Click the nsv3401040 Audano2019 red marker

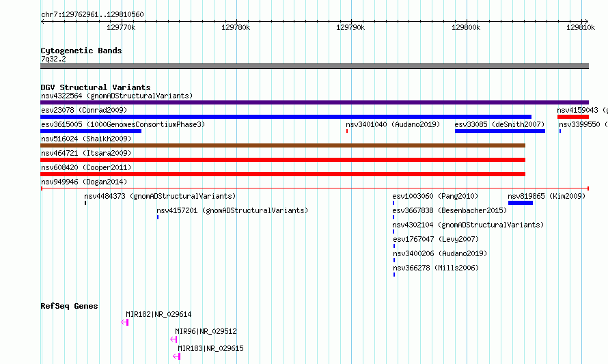click(347, 131)
